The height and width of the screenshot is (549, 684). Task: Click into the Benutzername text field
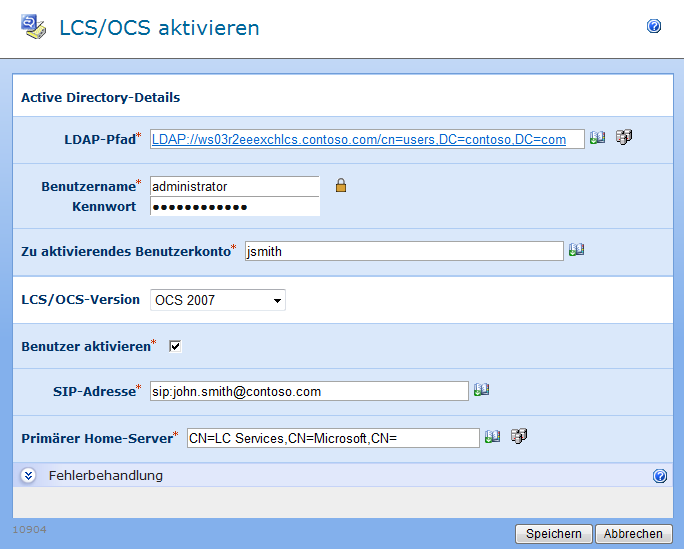pos(234,186)
